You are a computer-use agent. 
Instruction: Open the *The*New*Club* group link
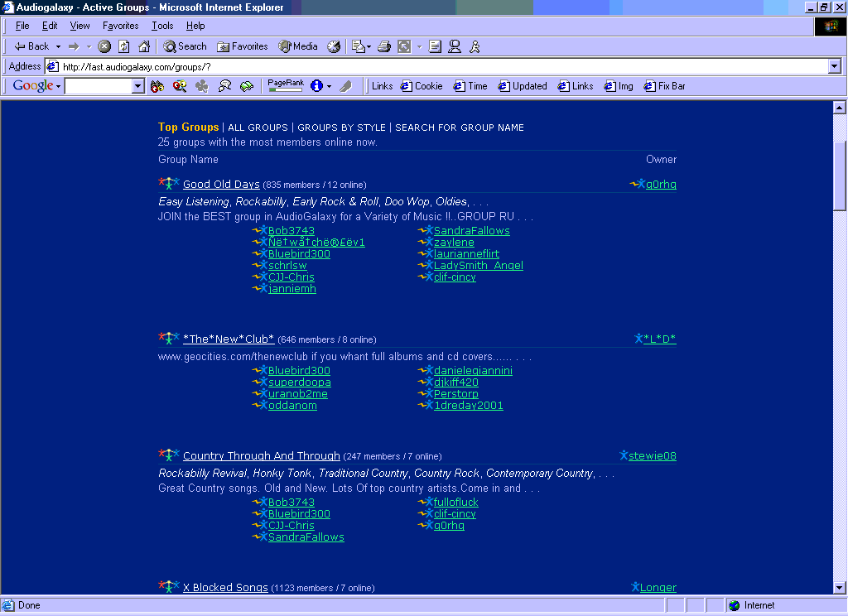[229, 339]
